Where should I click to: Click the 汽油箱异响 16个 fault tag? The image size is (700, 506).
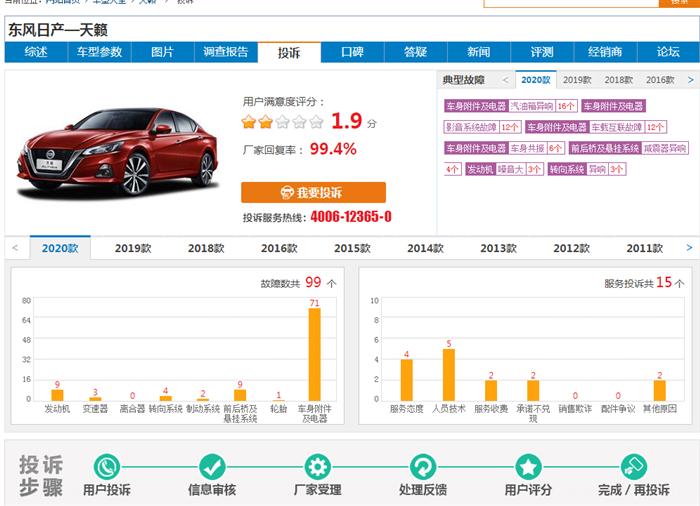(511, 106)
